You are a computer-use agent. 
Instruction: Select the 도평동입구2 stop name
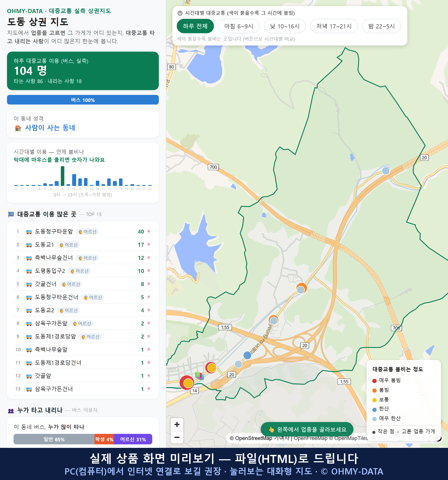pyautogui.click(x=50, y=271)
